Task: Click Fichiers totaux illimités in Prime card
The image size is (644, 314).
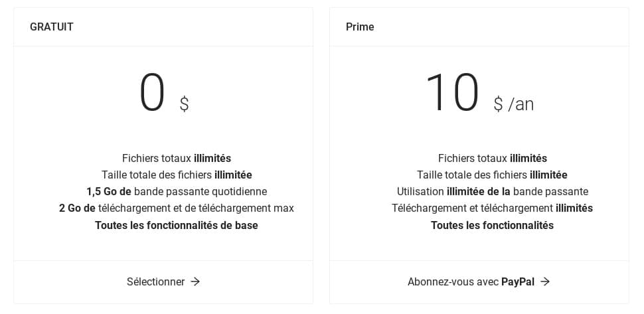Action: (493, 159)
